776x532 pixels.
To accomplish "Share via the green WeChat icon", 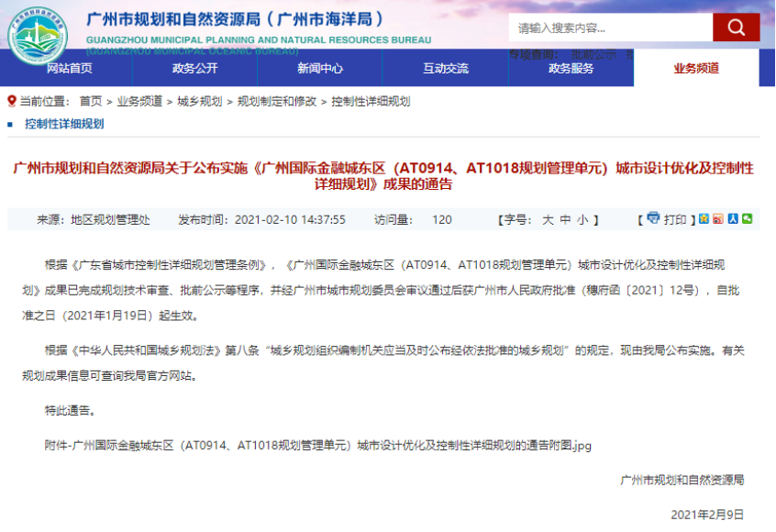I will 748,218.
